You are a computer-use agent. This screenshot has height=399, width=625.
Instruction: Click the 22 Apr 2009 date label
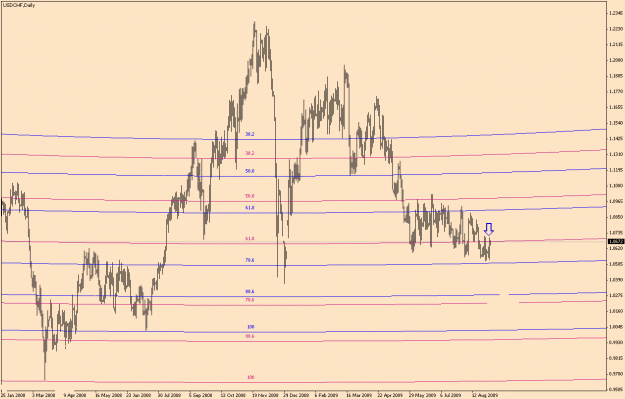(390, 395)
